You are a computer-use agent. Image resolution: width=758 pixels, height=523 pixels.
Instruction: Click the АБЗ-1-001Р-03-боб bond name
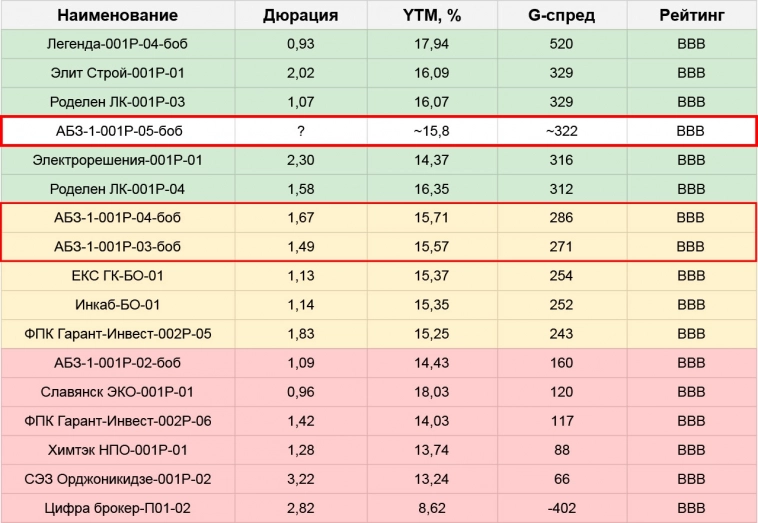117,246
